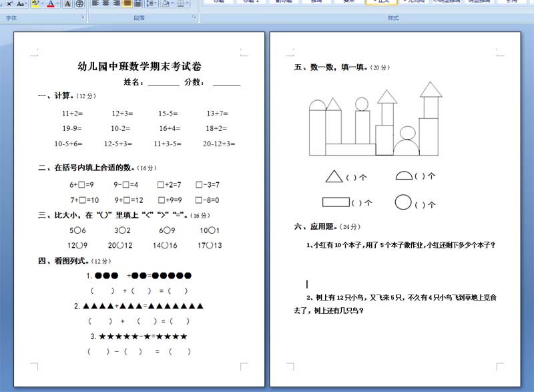Screen dimensions: 534x392
Task: Apply the yellow text highlight color
Action: point(35,3)
